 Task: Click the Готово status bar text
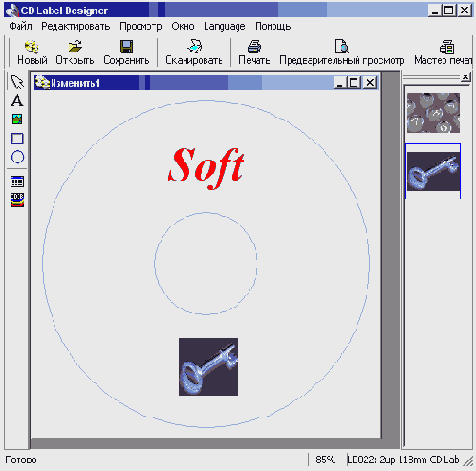point(21,460)
